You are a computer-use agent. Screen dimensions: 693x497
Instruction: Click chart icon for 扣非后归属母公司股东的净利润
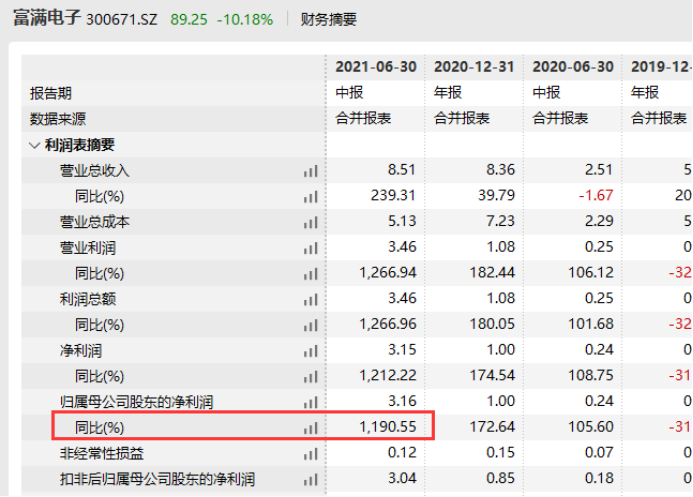(311, 479)
